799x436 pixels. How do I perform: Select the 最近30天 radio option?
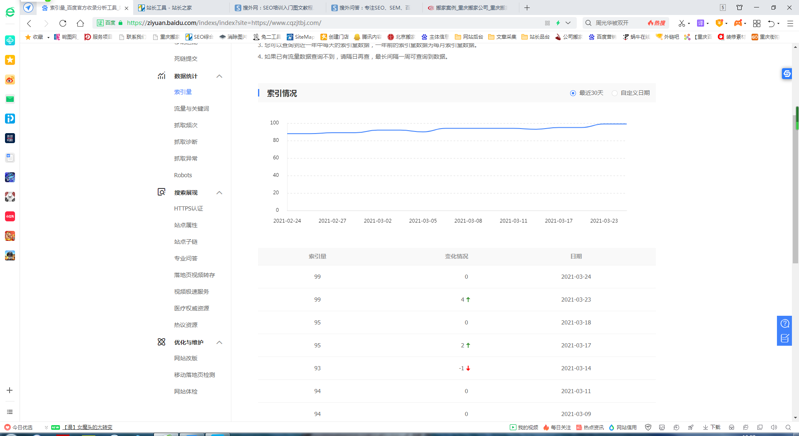(x=573, y=93)
